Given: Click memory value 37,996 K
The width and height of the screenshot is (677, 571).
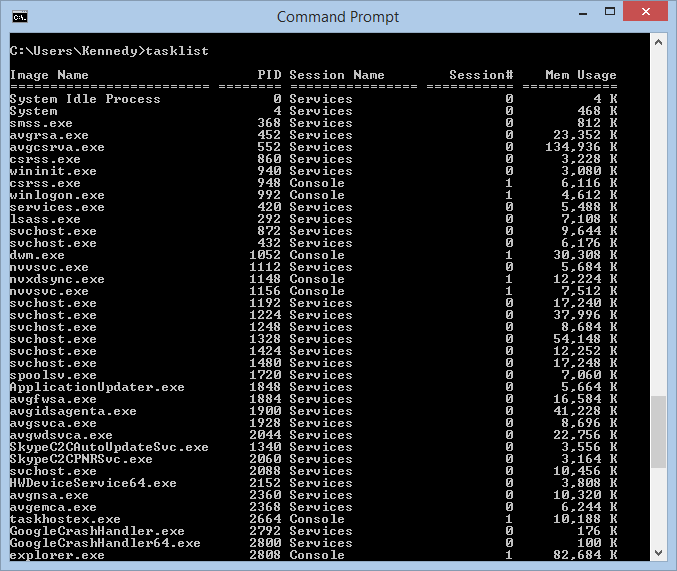Looking at the screenshot, I should coord(585,315).
